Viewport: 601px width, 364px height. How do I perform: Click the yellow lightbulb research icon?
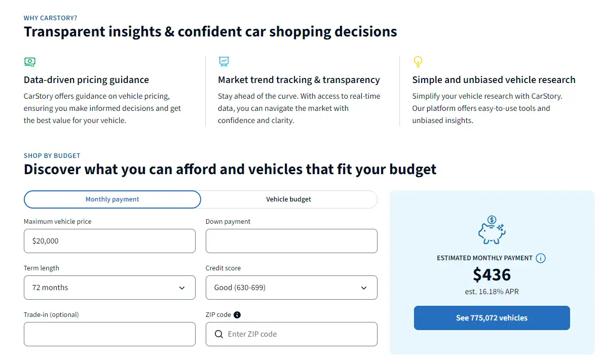(418, 62)
